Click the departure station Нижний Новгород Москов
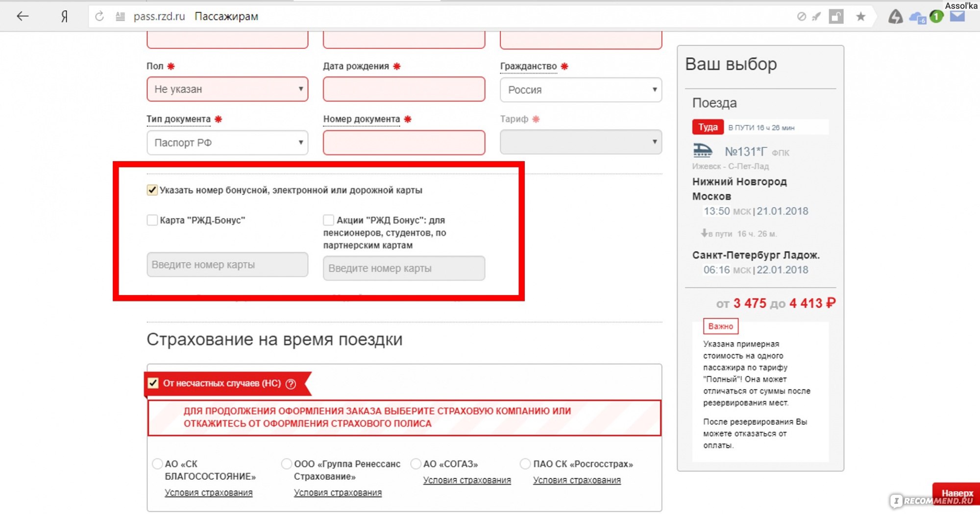The width and height of the screenshot is (980, 514). pyautogui.click(x=739, y=189)
